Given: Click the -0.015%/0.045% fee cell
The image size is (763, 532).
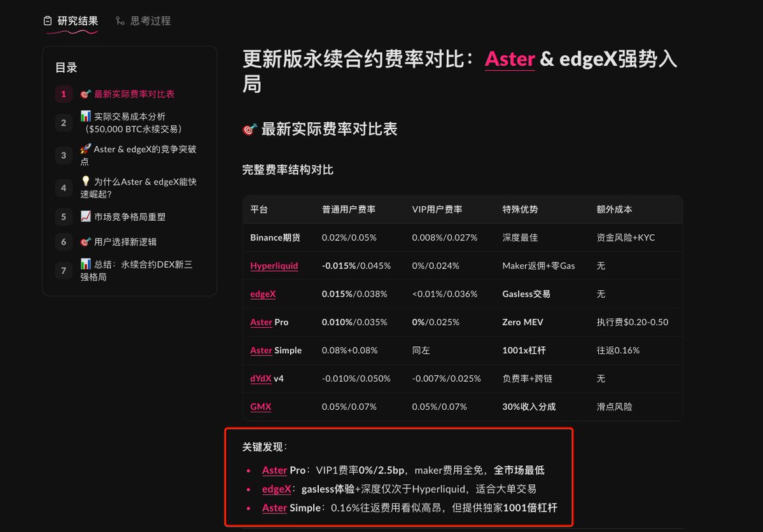Looking at the screenshot, I should point(356,266).
